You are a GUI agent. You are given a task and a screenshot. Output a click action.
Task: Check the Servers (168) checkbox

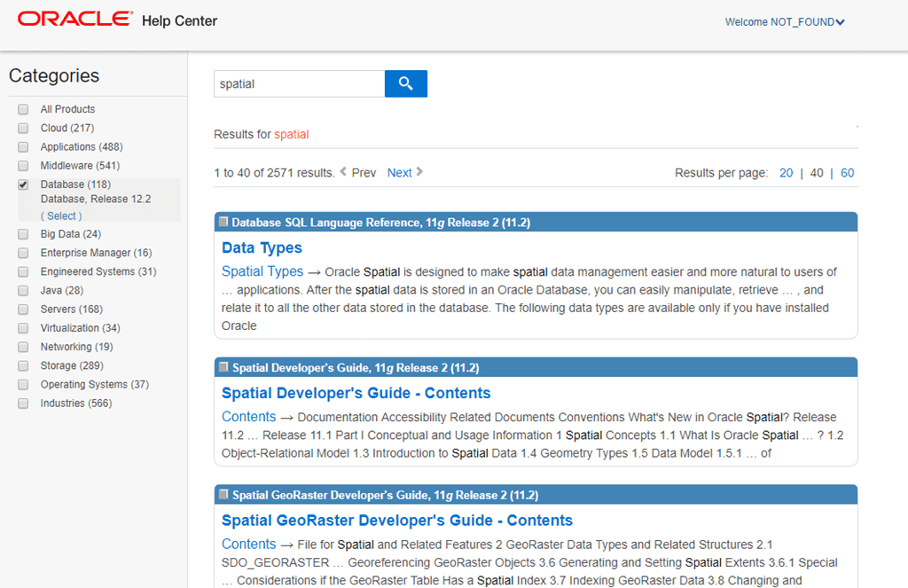pyautogui.click(x=23, y=310)
